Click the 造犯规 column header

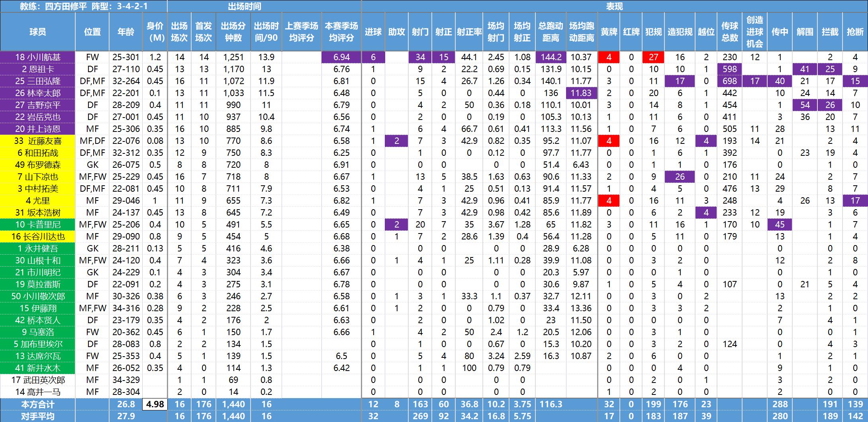pyautogui.click(x=680, y=32)
